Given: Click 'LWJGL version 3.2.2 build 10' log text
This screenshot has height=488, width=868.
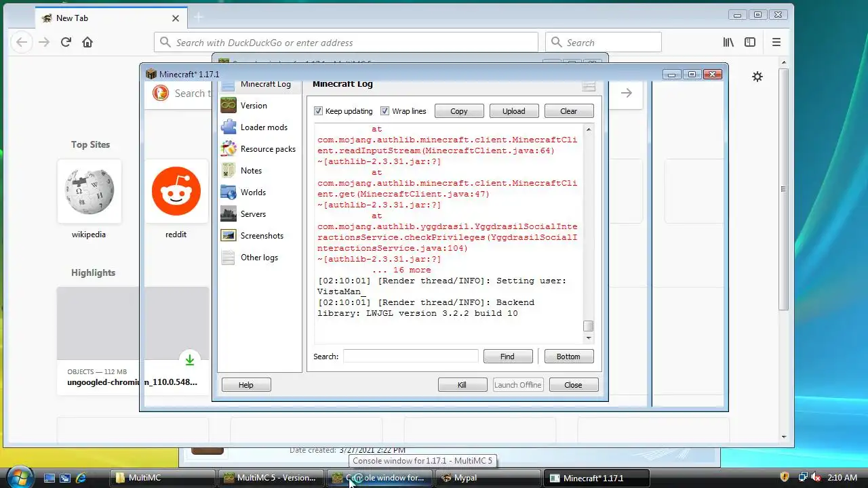Looking at the screenshot, I should tap(442, 313).
